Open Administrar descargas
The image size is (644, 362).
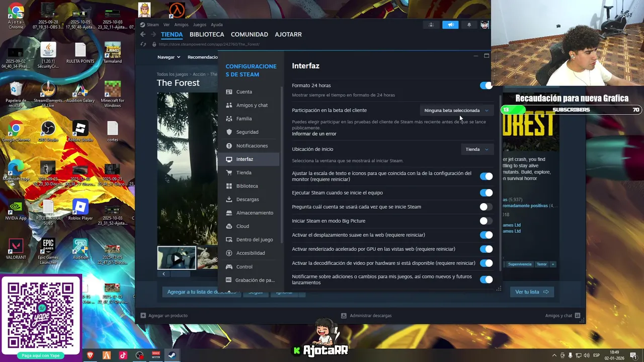coord(366,316)
